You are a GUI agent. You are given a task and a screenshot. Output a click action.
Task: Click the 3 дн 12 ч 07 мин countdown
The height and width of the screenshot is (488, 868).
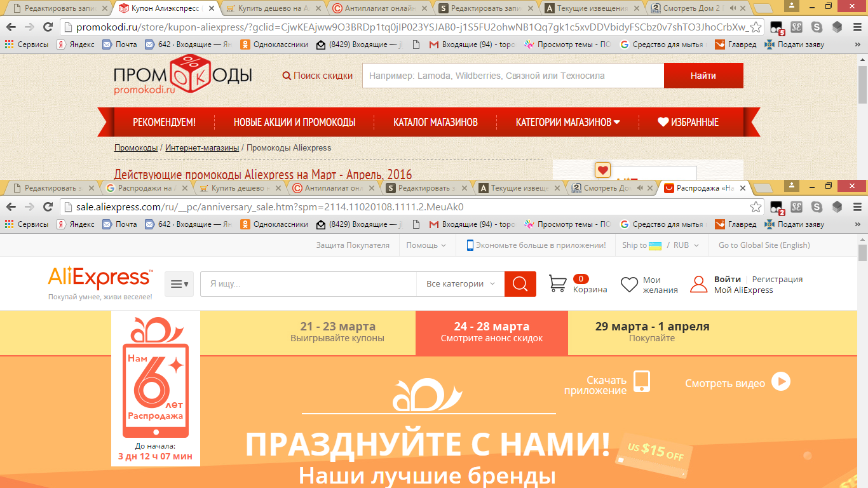155,456
